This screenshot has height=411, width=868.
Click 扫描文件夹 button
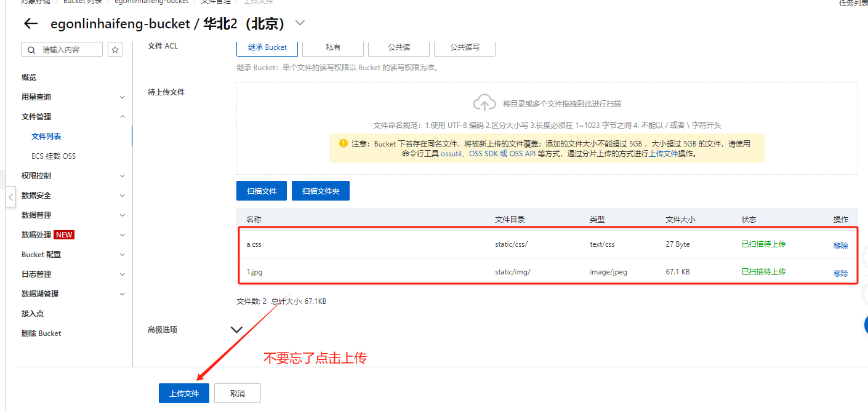tap(321, 191)
